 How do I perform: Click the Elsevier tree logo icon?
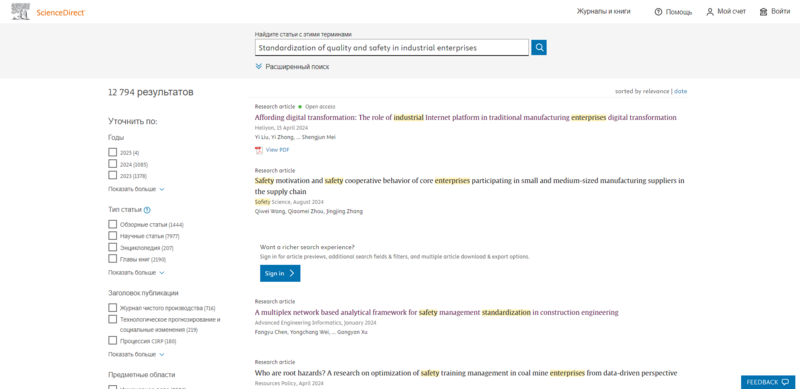20,12
